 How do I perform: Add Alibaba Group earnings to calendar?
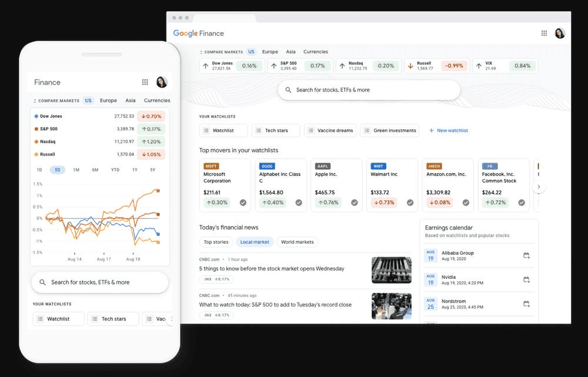[x=526, y=255]
